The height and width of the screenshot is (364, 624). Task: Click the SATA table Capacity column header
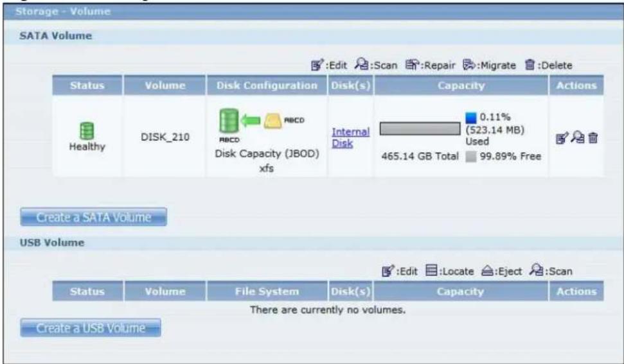461,85
